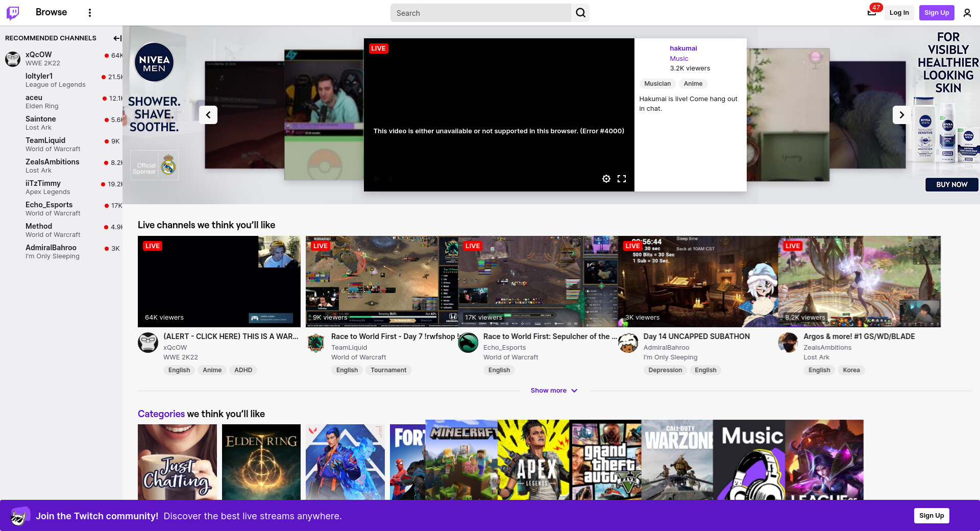
Task: Click the Tournament tag under TeamLiquid stream
Action: coord(388,370)
